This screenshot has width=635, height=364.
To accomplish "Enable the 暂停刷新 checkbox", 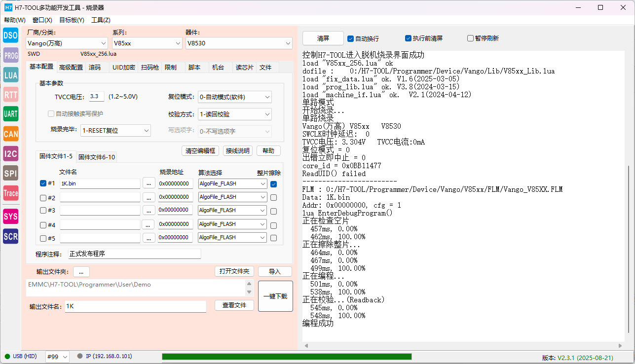I will (470, 38).
